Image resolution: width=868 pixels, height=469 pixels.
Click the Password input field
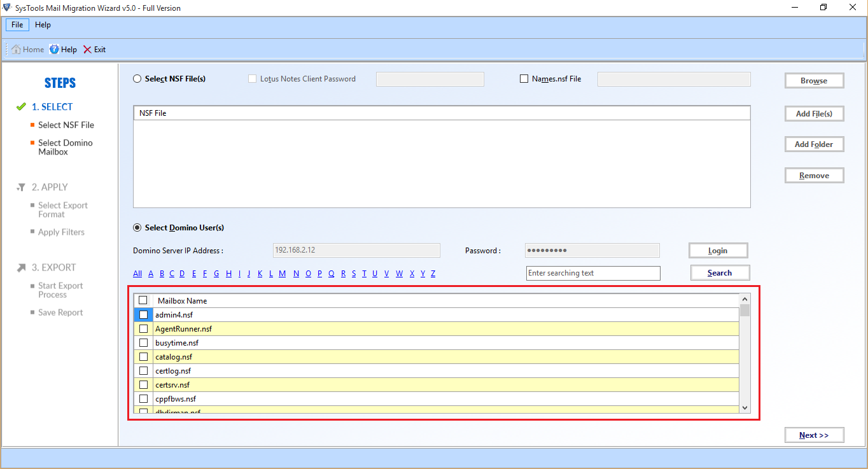pos(592,250)
